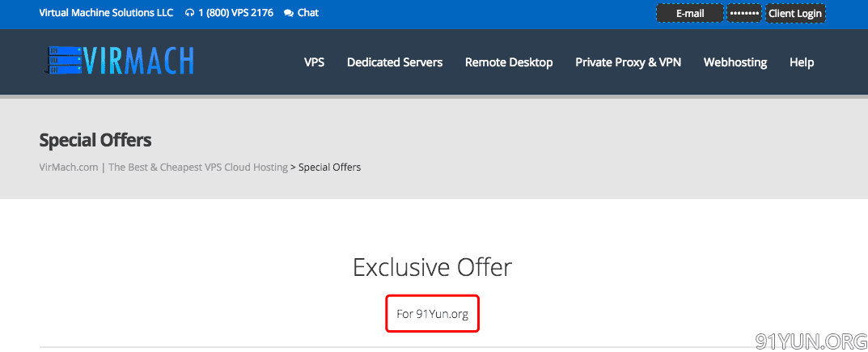Go to the Webhosting menu
Viewport: 868px width, 352px height.
(735, 62)
